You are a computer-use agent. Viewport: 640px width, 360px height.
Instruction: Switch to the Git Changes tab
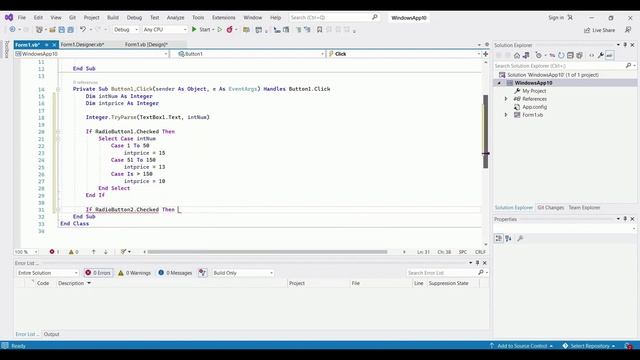point(551,207)
